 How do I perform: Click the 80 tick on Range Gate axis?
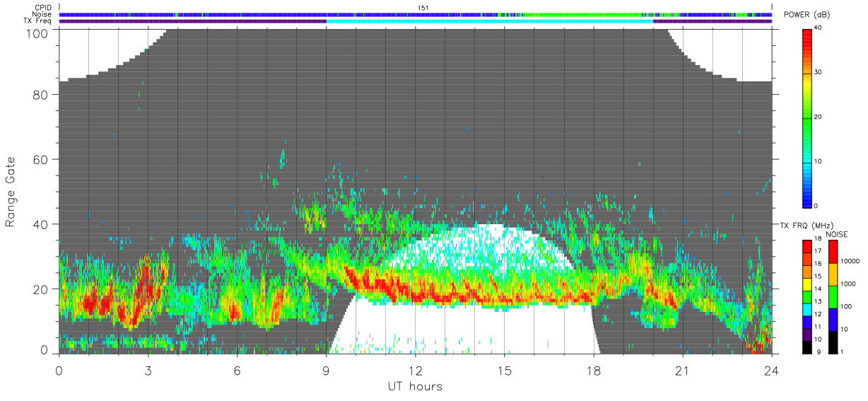(39, 94)
